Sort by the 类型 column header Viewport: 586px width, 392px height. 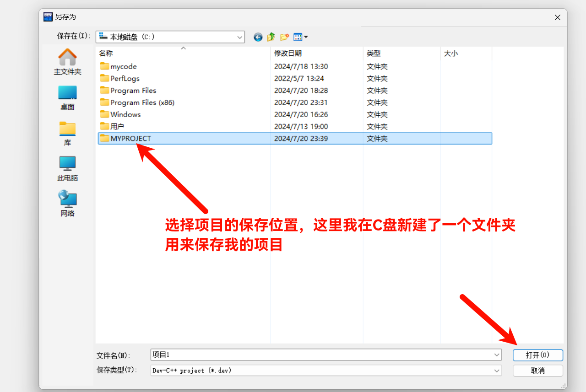point(402,54)
